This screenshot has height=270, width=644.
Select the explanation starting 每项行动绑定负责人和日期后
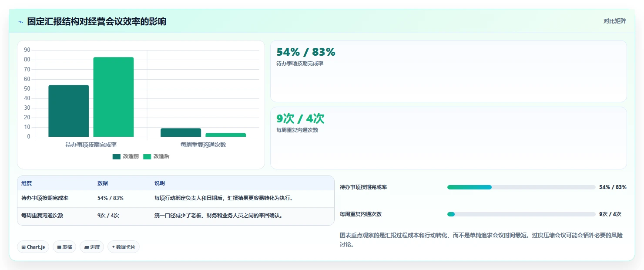coord(224,198)
